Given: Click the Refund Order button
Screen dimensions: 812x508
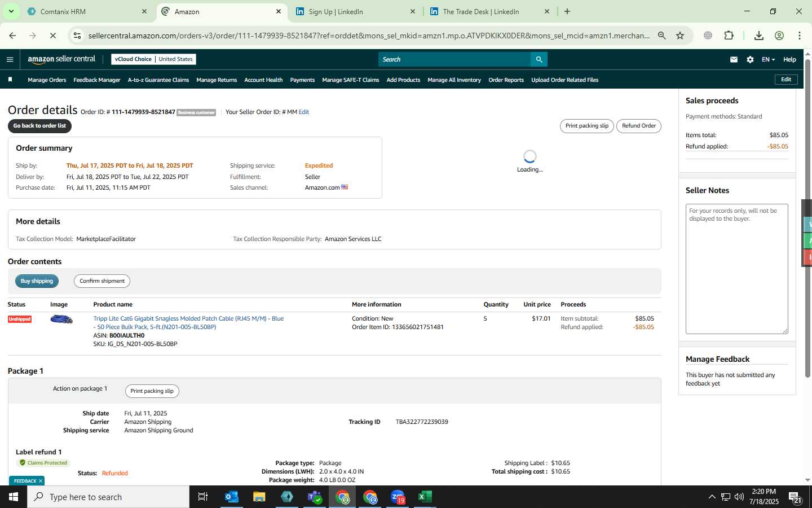Looking at the screenshot, I should click(639, 126).
